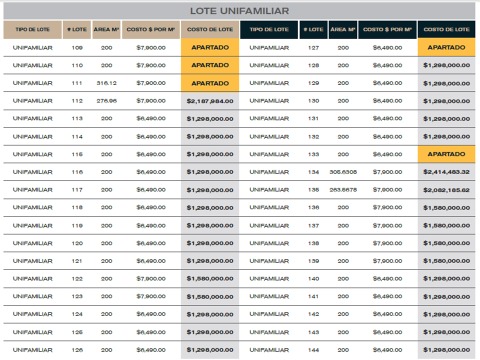
Task: Click UNIFAMILIAR type cell in lot 126 row
Action: [33, 350]
